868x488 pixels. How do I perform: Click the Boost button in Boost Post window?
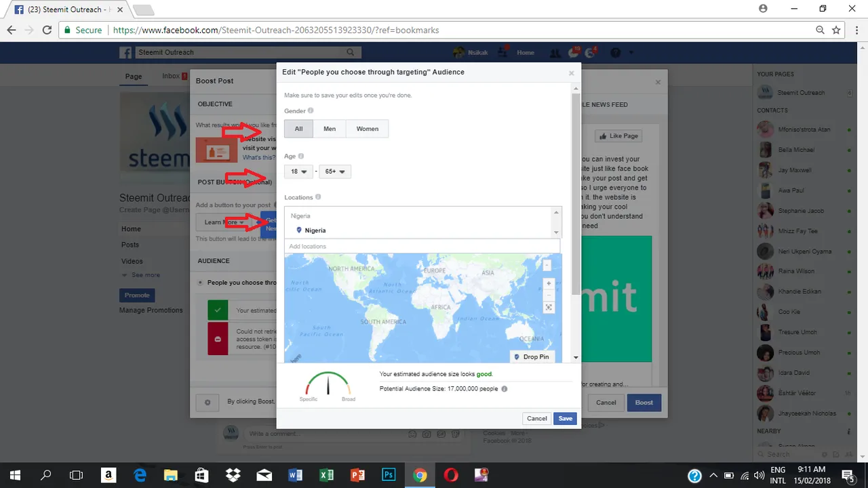point(644,402)
